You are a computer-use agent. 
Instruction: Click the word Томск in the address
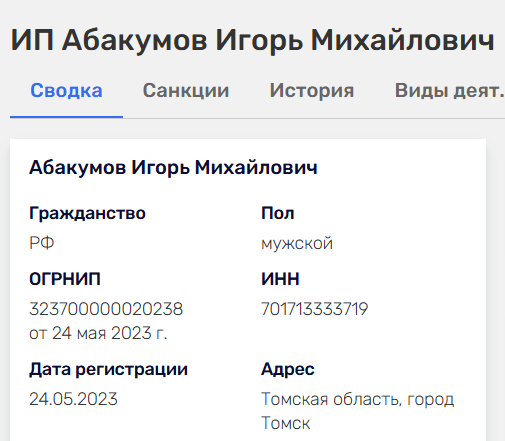click(x=286, y=423)
